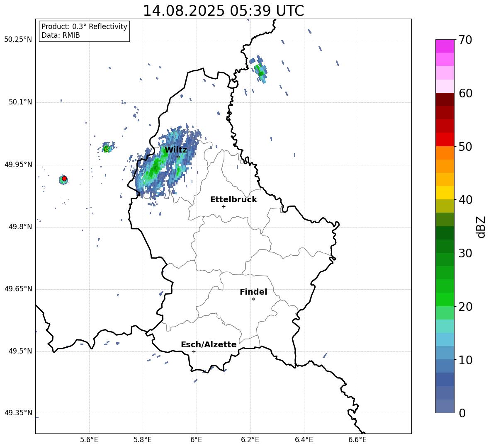Click the 50.1°N latitude label

click(x=20, y=102)
